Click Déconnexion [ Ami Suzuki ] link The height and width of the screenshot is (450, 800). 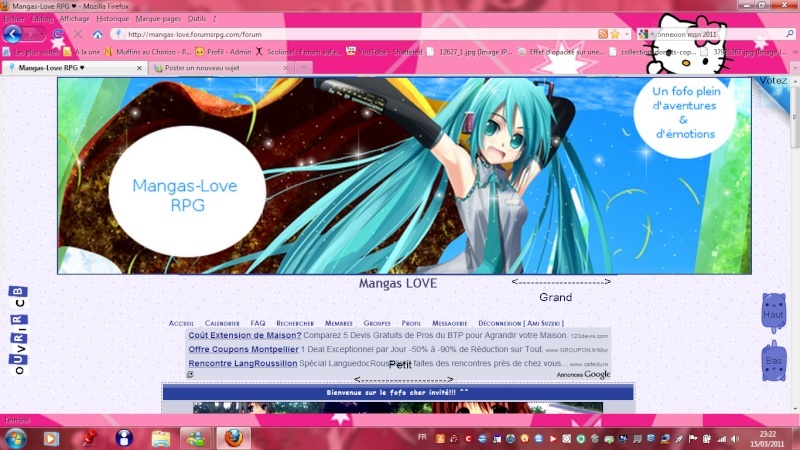[x=521, y=323]
